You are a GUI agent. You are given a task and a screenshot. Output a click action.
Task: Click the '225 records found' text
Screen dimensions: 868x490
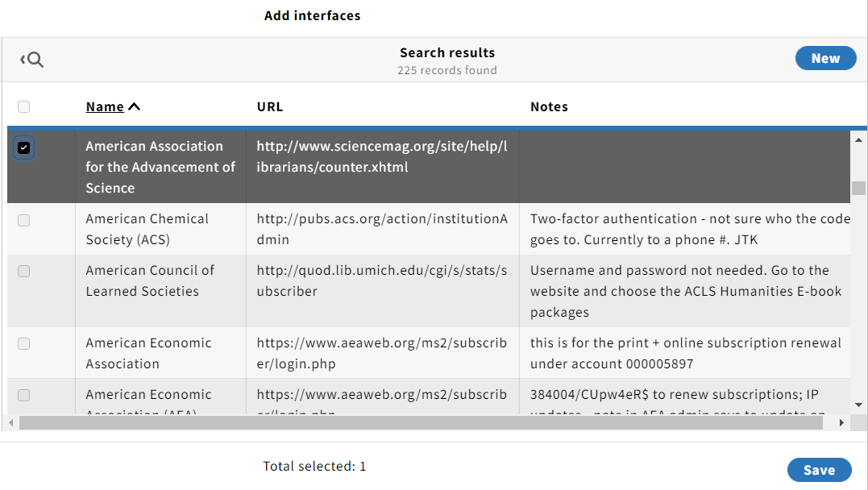coord(447,70)
